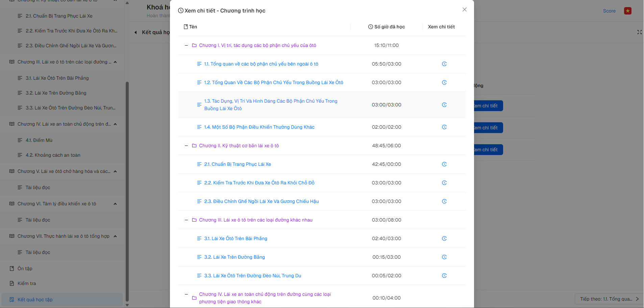Viewport: 644px width, 308px height.
Task: Collapse Chương III row in detail table
Action: coord(186,220)
